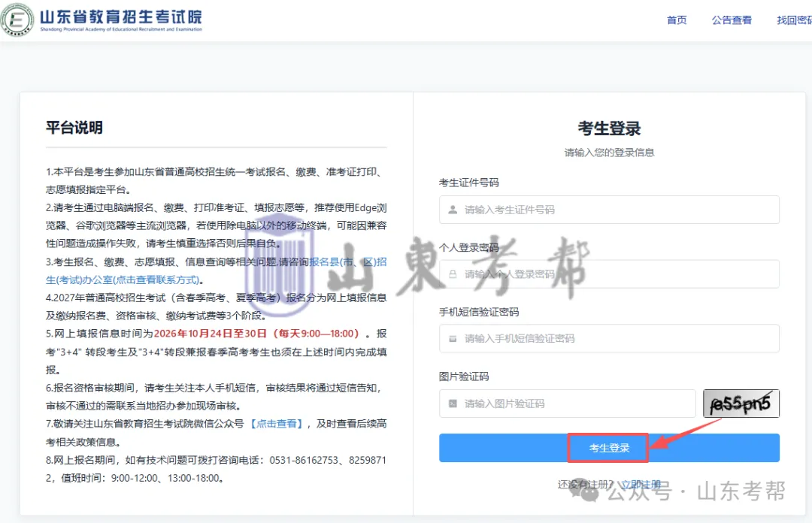Click the Shandong Education Examination Academy logo
The height and width of the screenshot is (523, 812).
pos(102,20)
